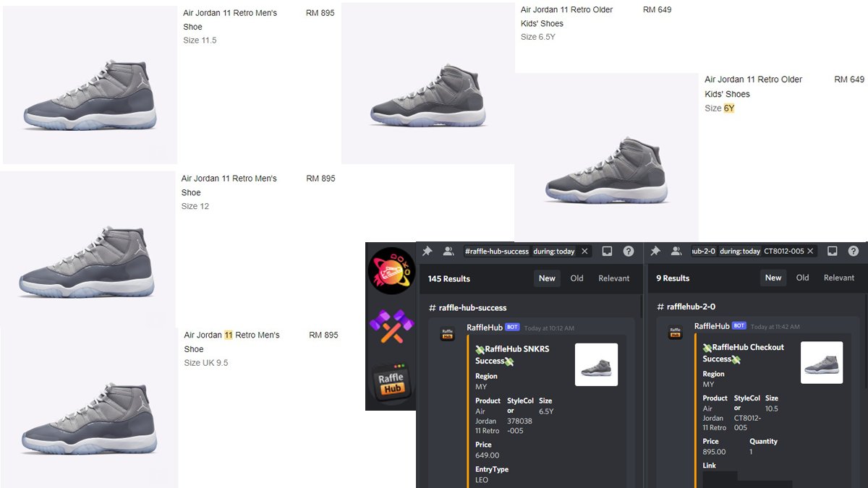Click Size 6.5Y Older Kids' product title
868x488 pixels.
[x=566, y=17]
